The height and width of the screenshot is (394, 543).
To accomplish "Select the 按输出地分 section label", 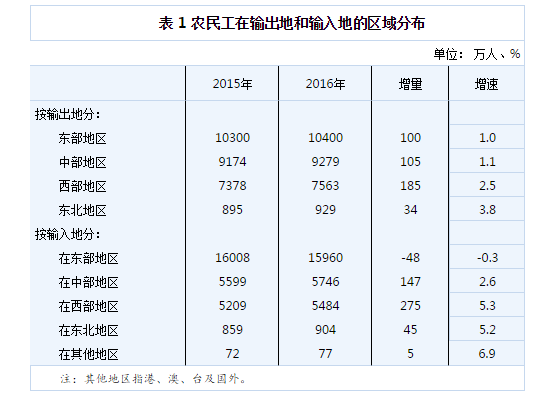I will 68,114.
